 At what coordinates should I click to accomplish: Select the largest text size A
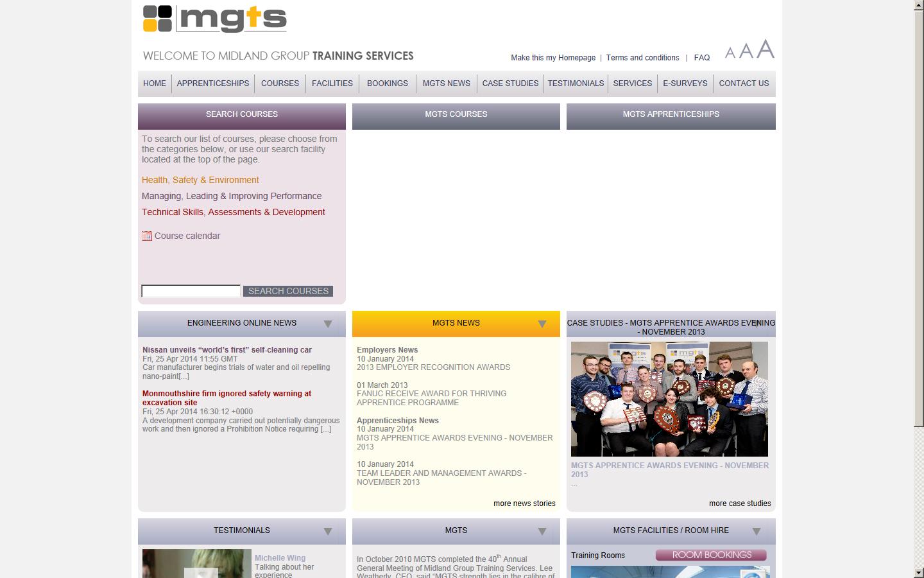click(765, 49)
